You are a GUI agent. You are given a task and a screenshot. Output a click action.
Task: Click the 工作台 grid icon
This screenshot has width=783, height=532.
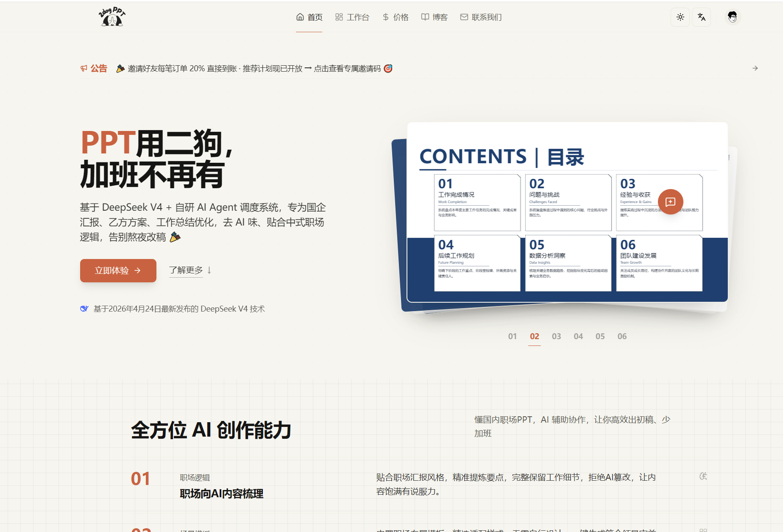(x=339, y=17)
